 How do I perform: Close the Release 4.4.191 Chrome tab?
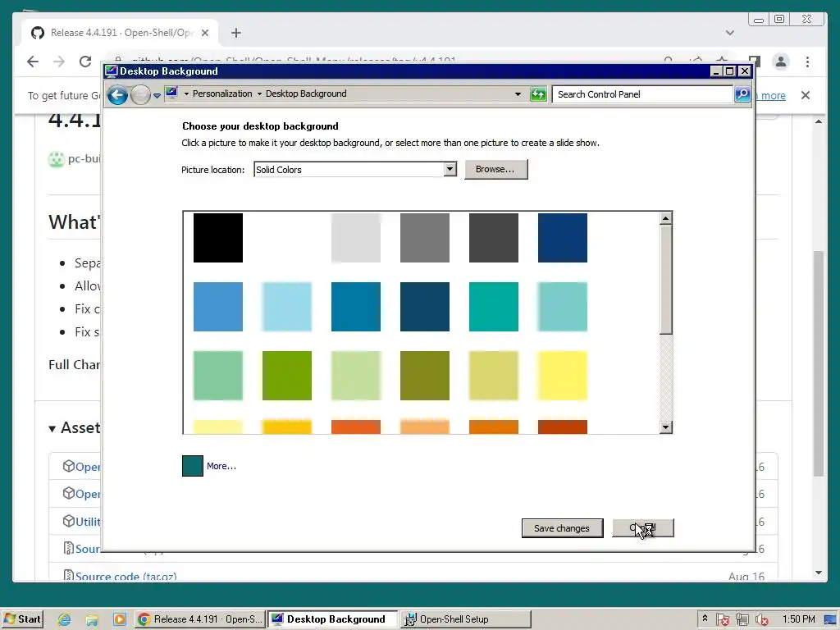coord(204,33)
